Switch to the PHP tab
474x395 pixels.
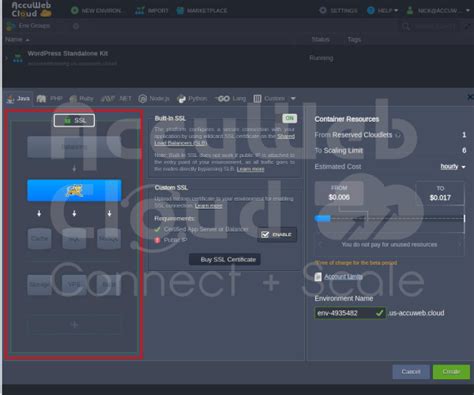click(50, 99)
